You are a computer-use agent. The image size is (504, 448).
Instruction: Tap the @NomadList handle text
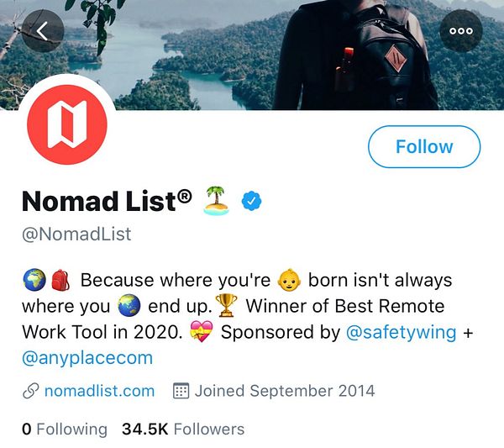tap(76, 235)
